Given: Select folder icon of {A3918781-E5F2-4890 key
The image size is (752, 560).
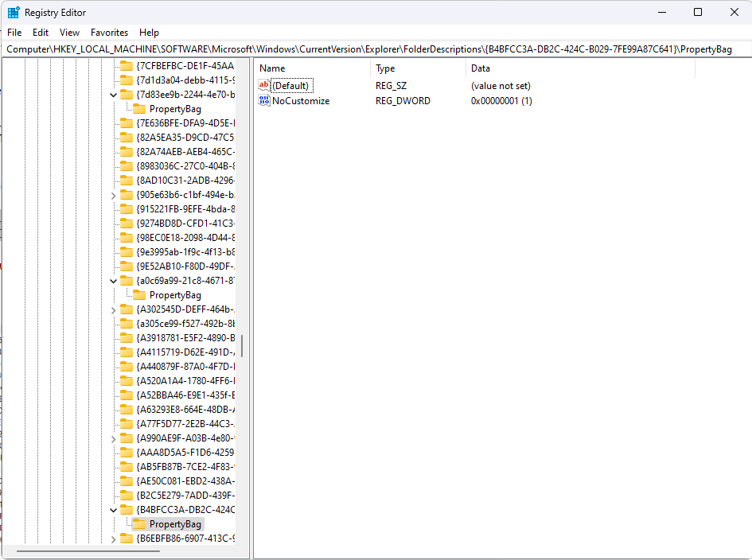Looking at the screenshot, I should pos(127,338).
